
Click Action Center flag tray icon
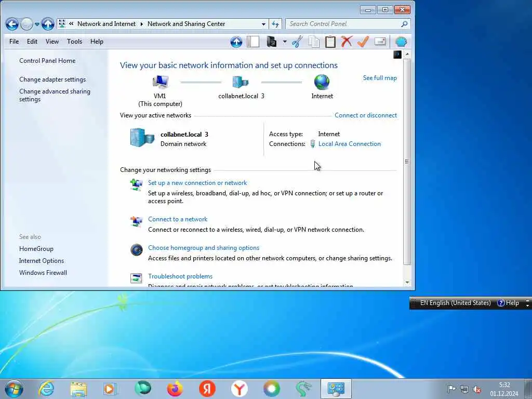coord(451,389)
